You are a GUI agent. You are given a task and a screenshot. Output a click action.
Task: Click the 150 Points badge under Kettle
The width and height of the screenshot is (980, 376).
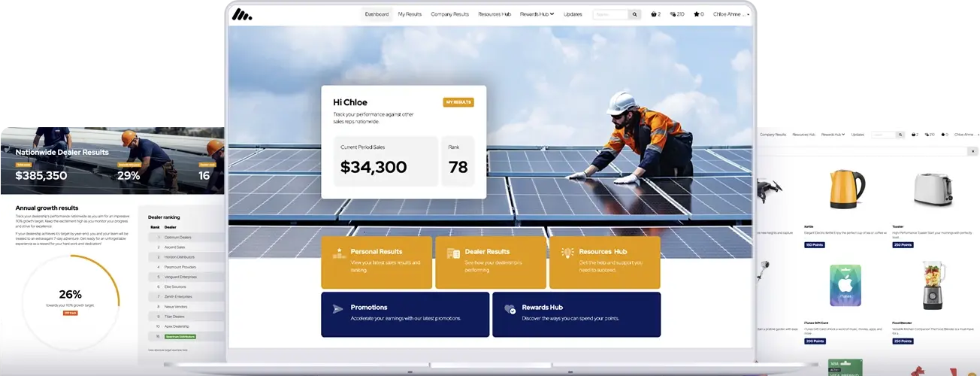815,245
